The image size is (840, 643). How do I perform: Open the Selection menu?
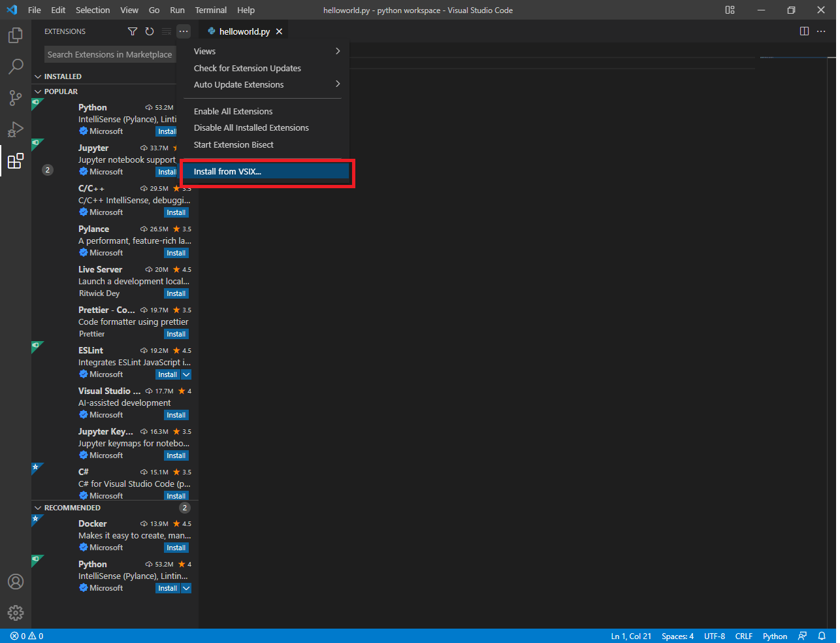[93, 10]
